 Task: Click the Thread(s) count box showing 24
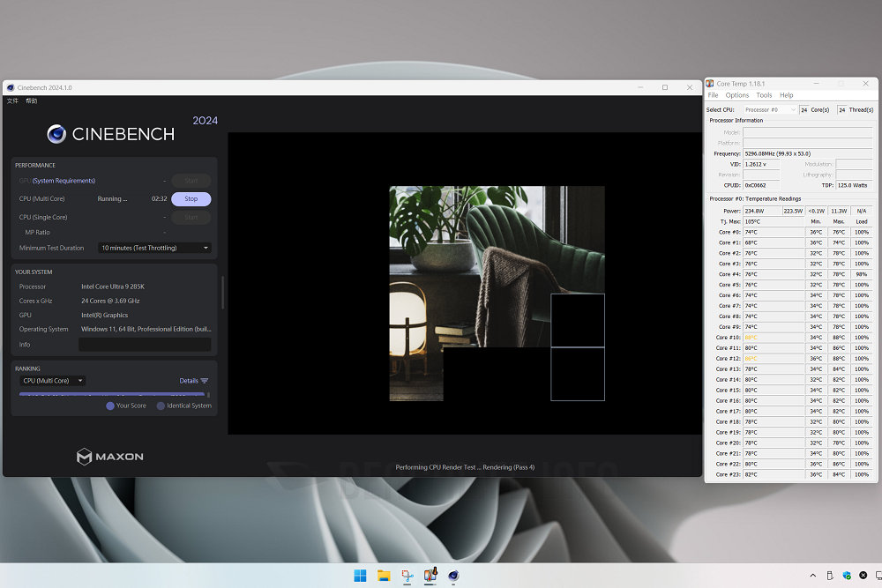[842, 109]
